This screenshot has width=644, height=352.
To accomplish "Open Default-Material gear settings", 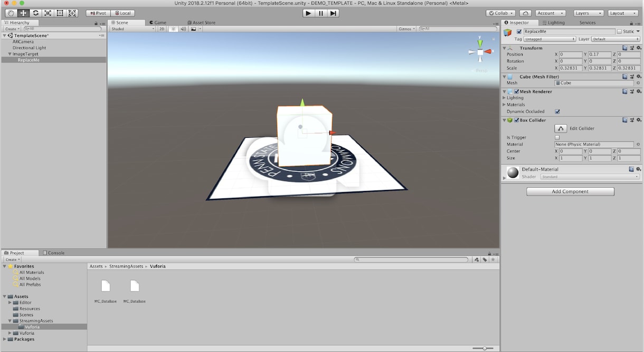I will coord(639,169).
